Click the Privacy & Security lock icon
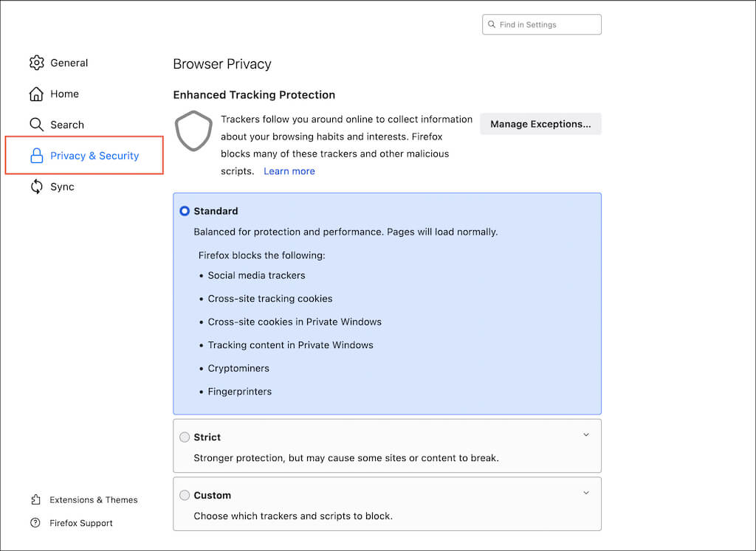Image resolution: width=756 pixels, height=551 pixels. click(x=36, y=156)
